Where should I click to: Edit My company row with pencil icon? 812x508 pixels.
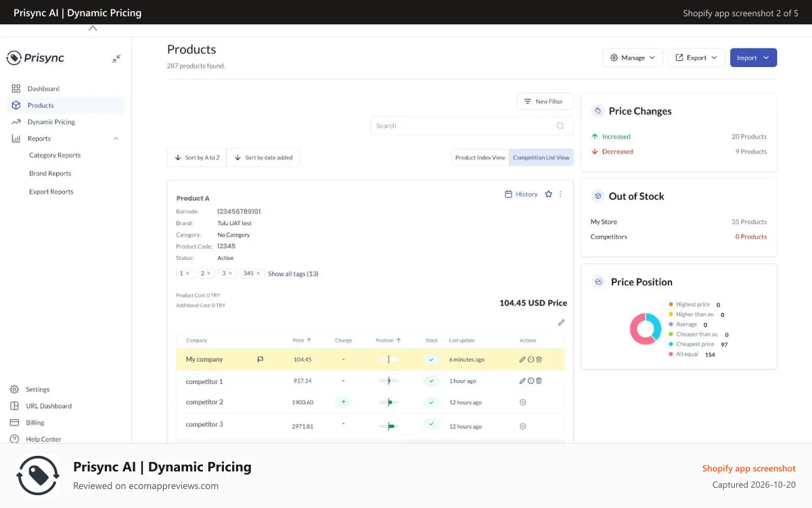pyautogui.click(x=522, y=360)
